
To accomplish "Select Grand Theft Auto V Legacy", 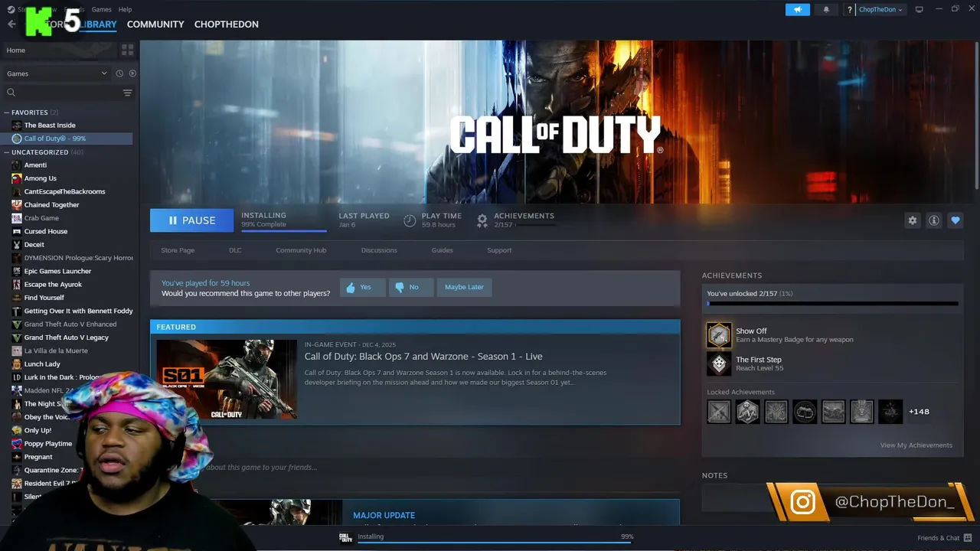I will coord(67,337).
